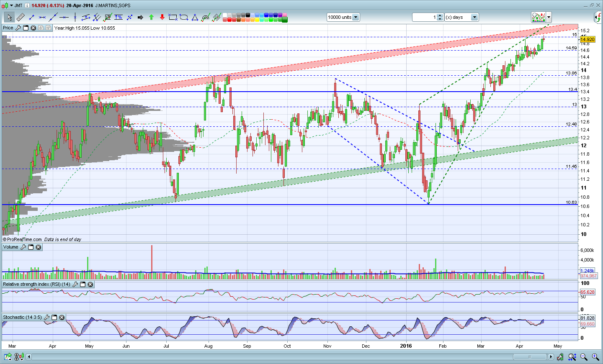Close the RSI indicator panel
Screen dimensions: 603x364
[x=90, y=285]
